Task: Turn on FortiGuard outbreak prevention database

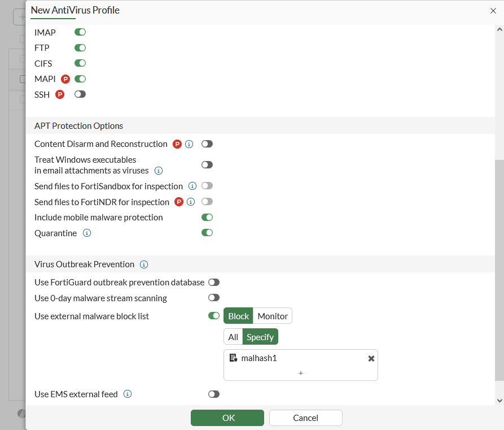Action: tap(214, 283)
